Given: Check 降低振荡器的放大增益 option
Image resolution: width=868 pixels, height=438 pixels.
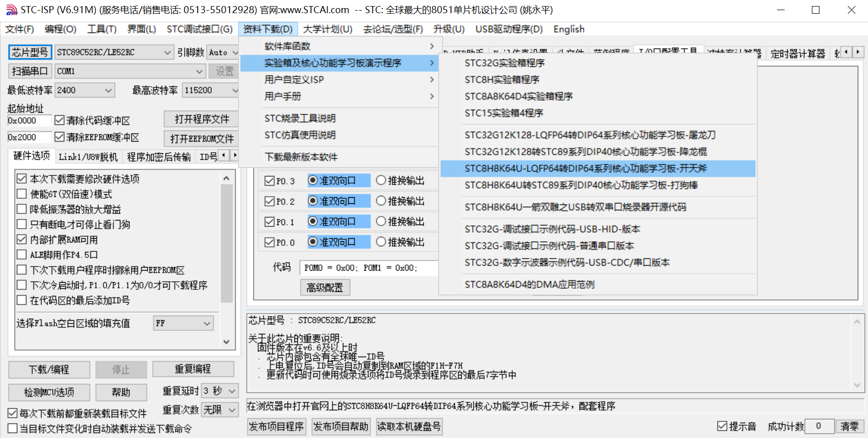Looking at the screenshot, I should point(22,209).
